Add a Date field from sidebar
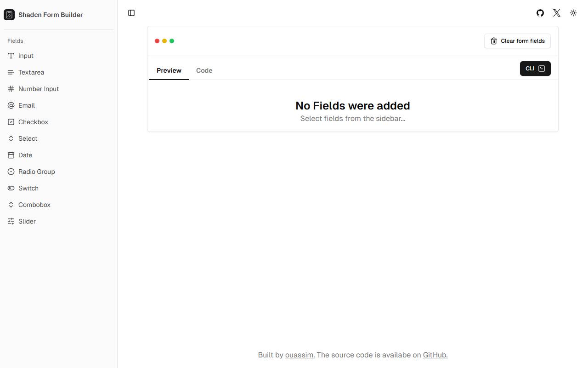 point(59,155)
